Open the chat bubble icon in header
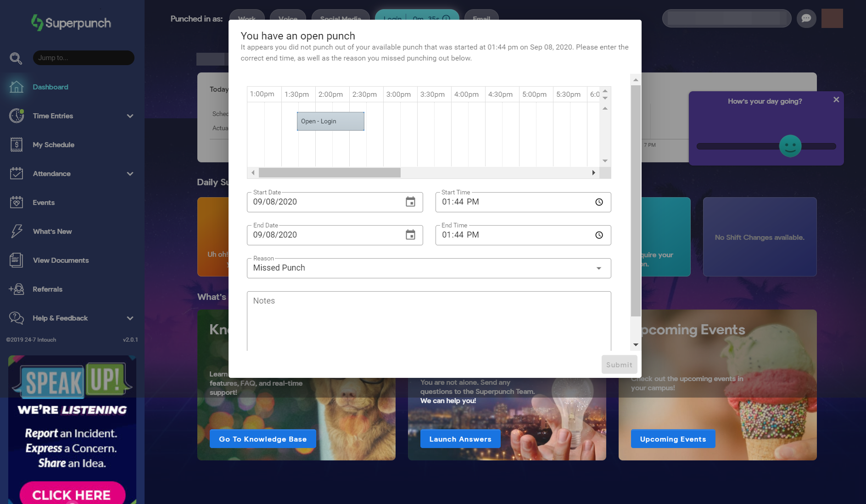Viewport: 866px width, 504px height. tap(806, 18)
